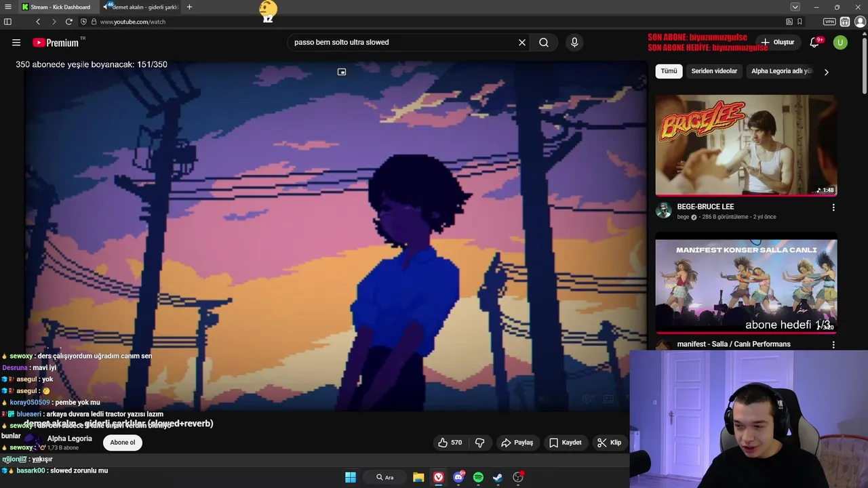Open the Vivaldi main menu icon
This screenshot has width=868, height=488.
coord(7,7)
